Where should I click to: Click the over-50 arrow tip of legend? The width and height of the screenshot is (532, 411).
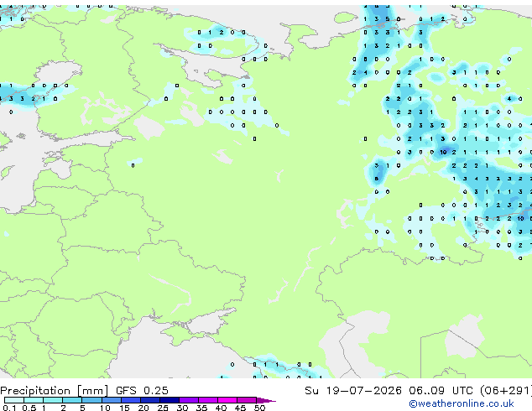(x=266, y=400)
